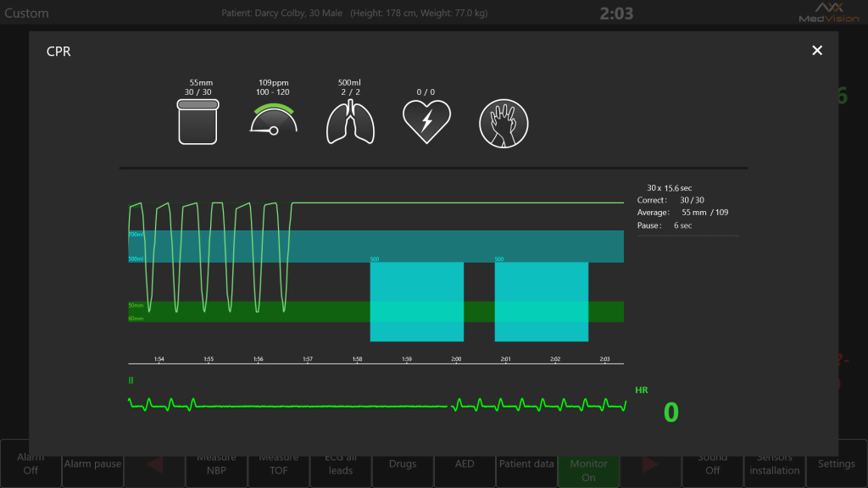The image size is (868, 488).
Task: Click the lead II ECG label
Action: (131, 380)
